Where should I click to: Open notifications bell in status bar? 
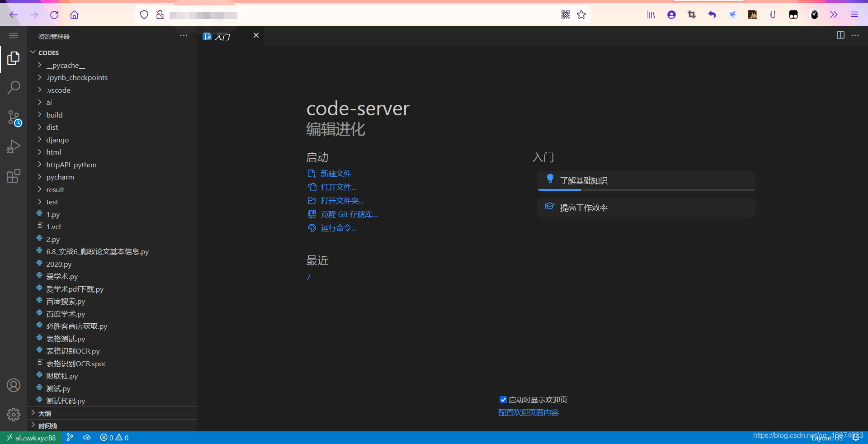(856, 438)
